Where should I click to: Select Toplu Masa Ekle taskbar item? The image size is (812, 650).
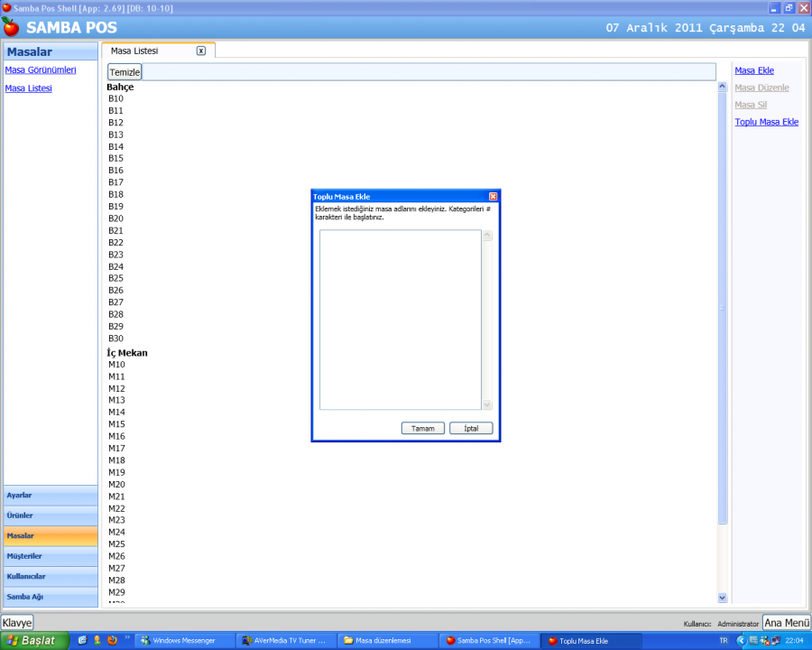click(590, 641)
